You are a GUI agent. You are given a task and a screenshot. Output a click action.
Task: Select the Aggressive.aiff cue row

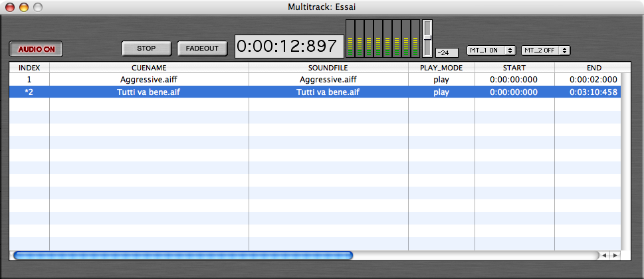pyautogui.click(x=314, y=80)
